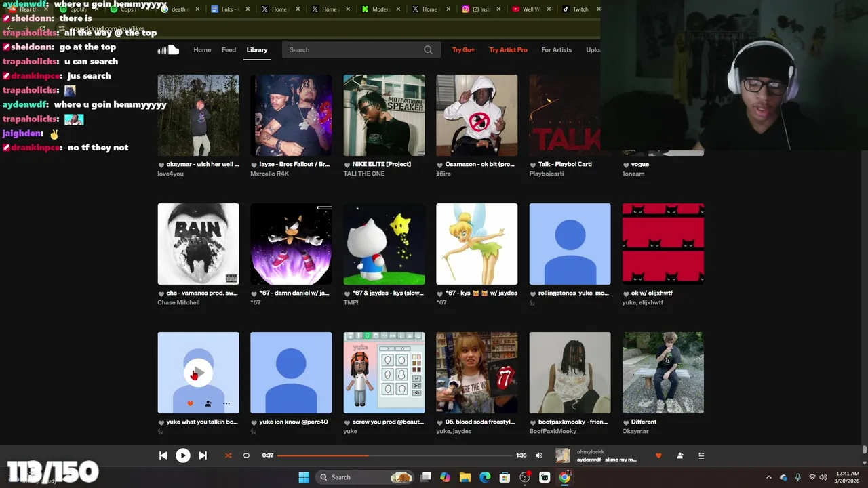
Task: Click the Try Go+ link
Action: click(x=463, y=49)
